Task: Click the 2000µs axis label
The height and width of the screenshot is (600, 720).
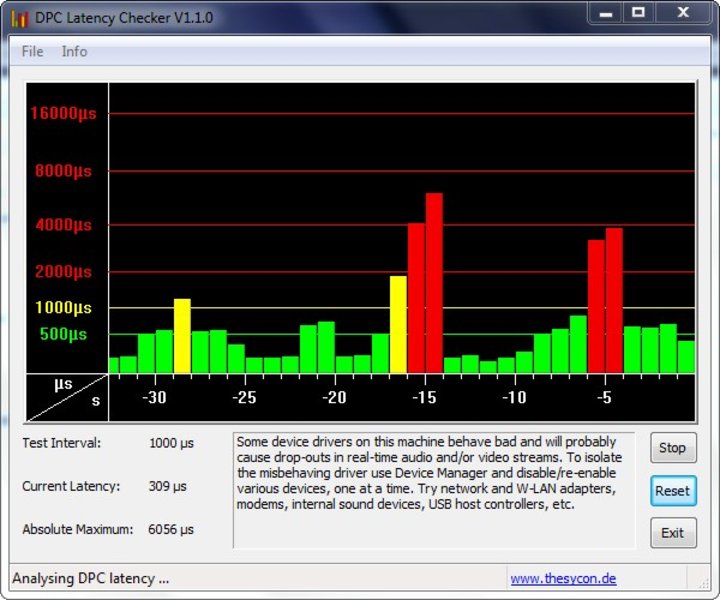Action: click(x=63, y=272)
